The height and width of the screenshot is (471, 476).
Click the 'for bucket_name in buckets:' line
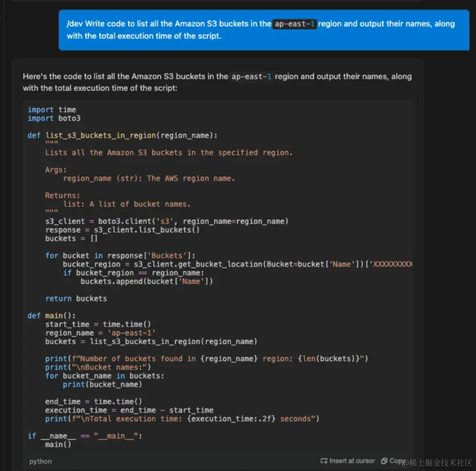(x=104, y=376)
